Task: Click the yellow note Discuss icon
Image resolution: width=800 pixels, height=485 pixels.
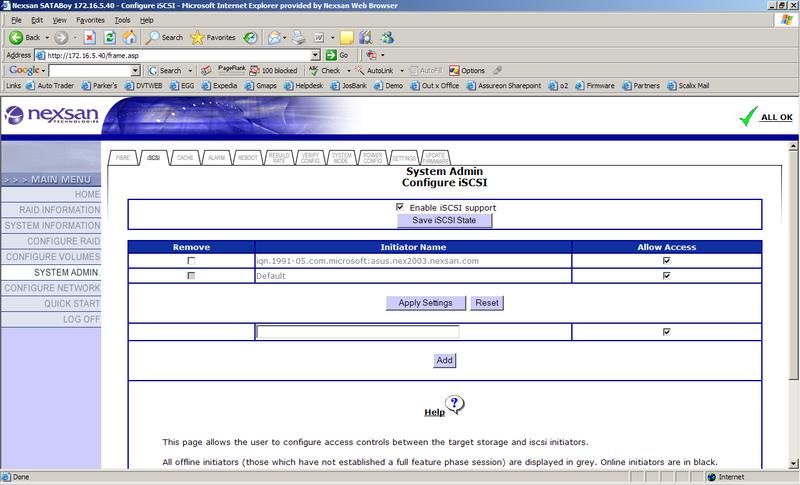Action: 347,37
